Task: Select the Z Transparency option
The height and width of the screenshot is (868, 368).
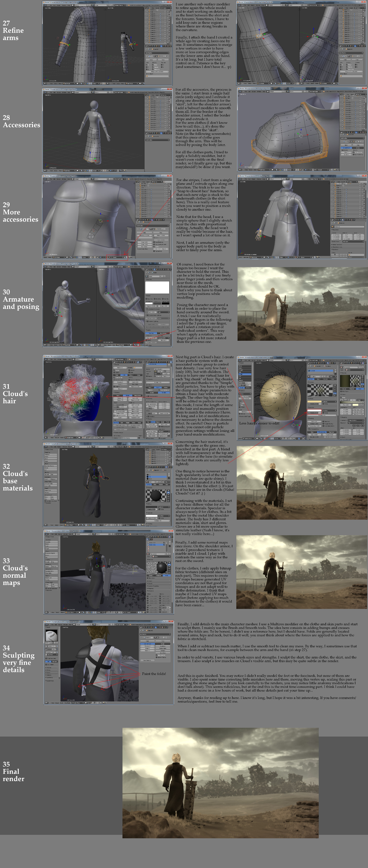Action: click(x=322, y=432)
